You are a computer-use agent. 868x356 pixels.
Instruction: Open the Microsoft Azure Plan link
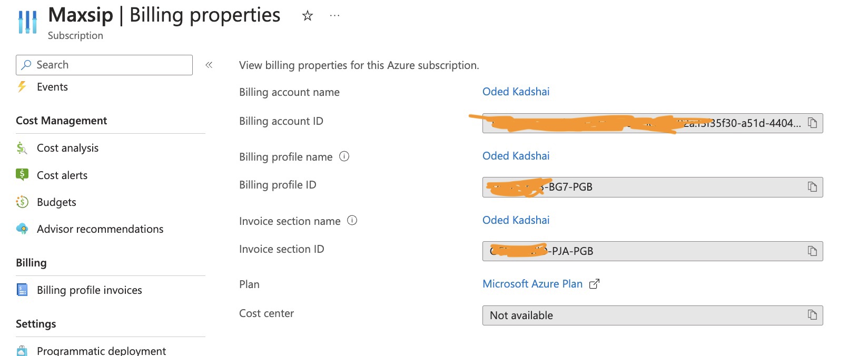(x=532, y=284)
